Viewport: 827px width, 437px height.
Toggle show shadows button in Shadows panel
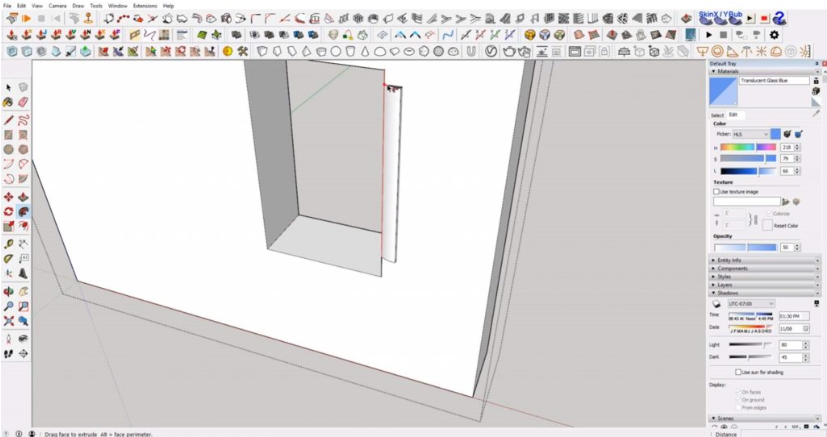[716, 304]
